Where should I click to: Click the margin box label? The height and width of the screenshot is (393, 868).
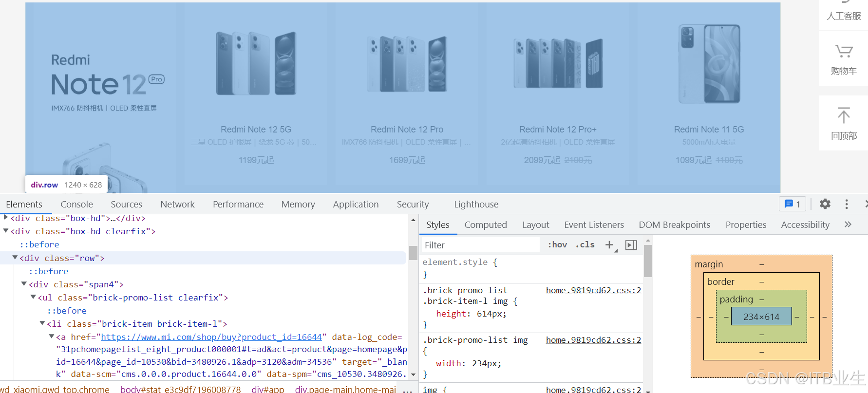tap(709, 264)
